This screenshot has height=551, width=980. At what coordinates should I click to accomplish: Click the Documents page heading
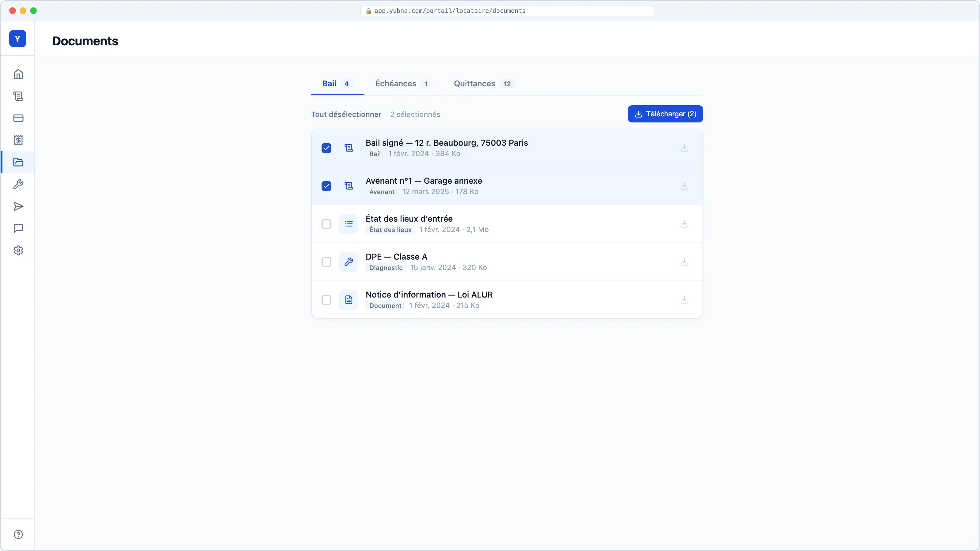pos(85,41)
